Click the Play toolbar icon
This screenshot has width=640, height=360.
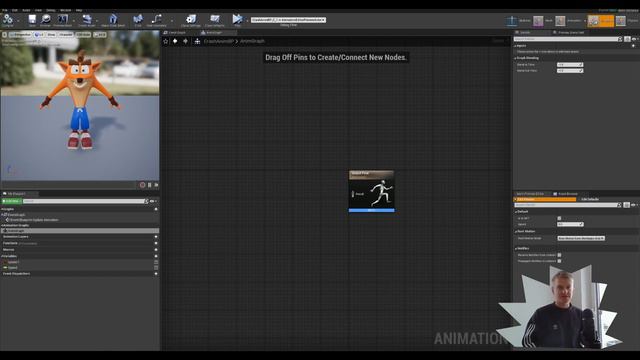[237, 19]
